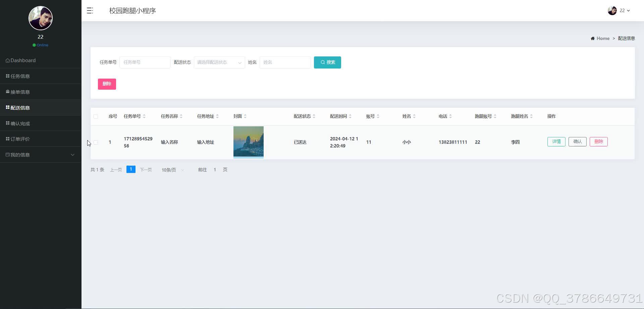Click the 已送达 status cell
The height and width of the screenshot is (309, 644).
300,142
